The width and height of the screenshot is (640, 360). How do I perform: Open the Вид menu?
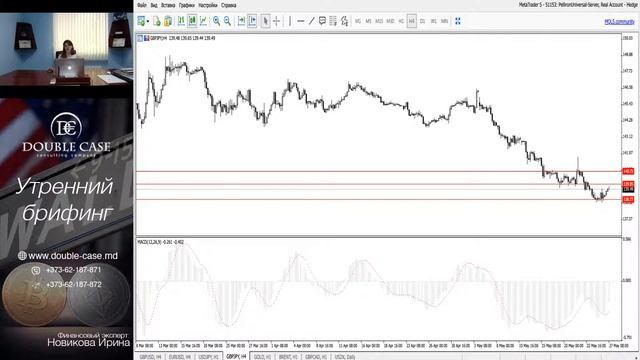pyautogui.click(x=154, y=5)
